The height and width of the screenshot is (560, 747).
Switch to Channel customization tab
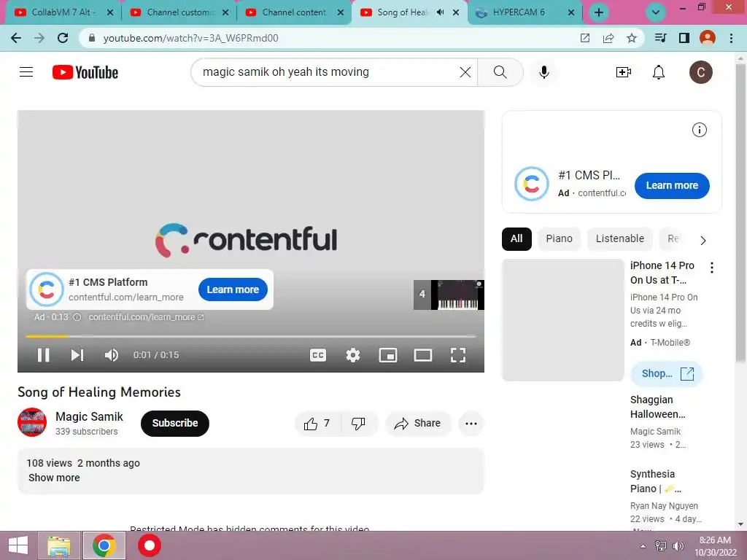[x=179, y=12]
